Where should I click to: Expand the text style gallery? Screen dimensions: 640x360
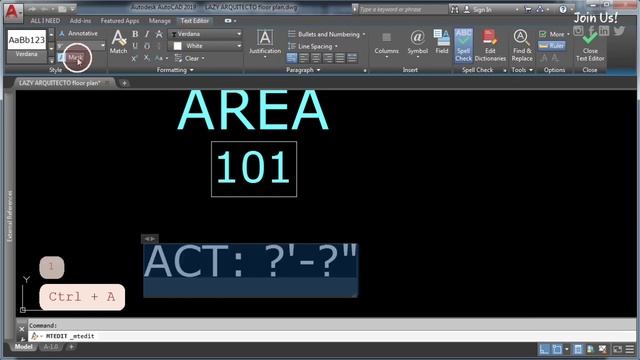[x=51, y=60]
